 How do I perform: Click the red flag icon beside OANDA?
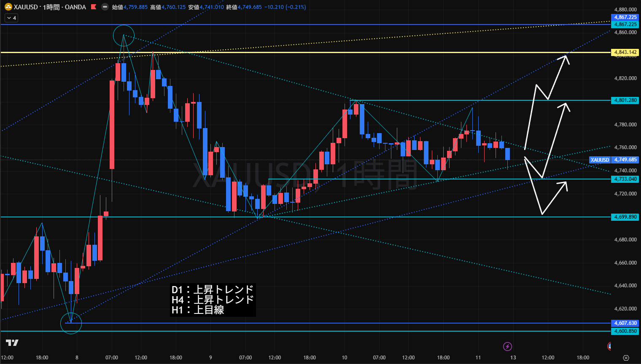click(x=94, y=7)
